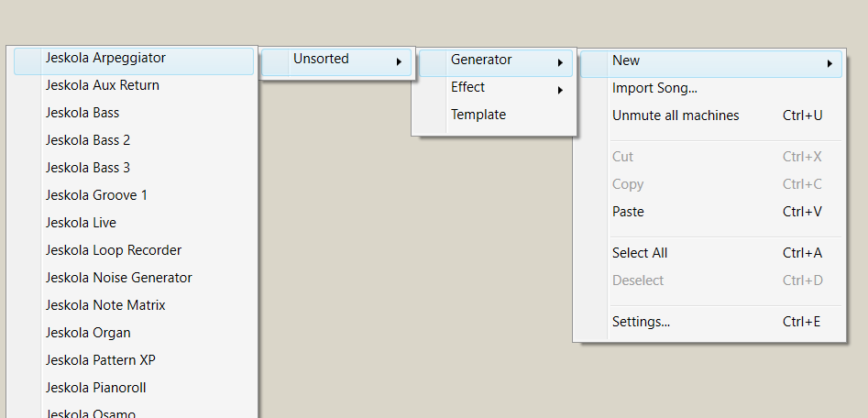Click Import Song... menu item

click(655, 88)
